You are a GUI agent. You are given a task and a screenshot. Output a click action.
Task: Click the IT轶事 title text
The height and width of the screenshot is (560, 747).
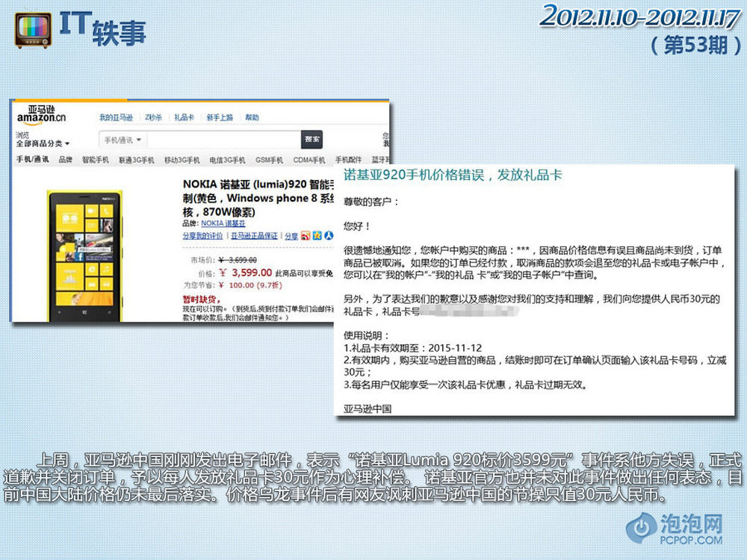coord(102,29)
